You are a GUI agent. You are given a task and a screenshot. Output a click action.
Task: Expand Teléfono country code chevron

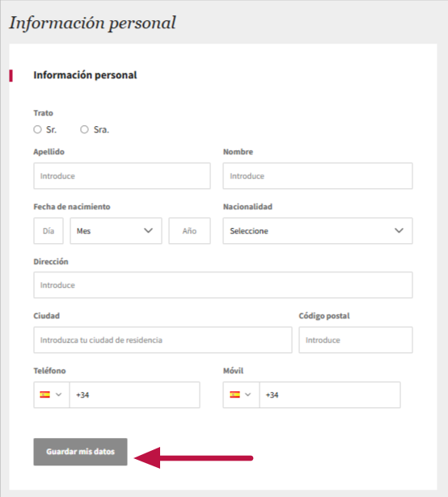coord(59,394)
